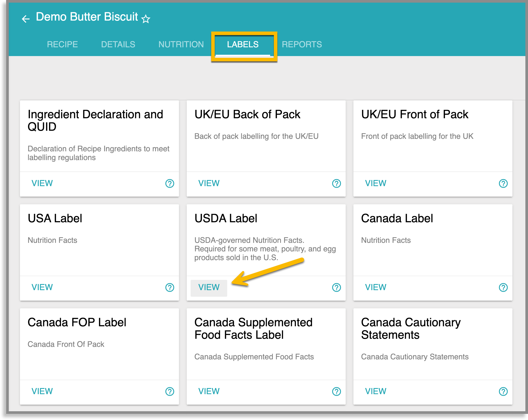This screenshot has height=420, width=528.
Task: View the USDA Label
Action: pos(209,288)
